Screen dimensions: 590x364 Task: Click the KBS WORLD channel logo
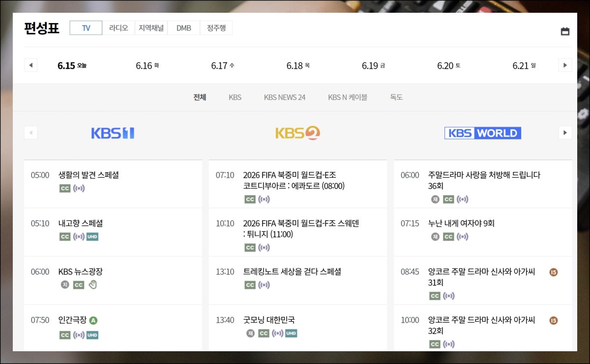coord(482,133)
